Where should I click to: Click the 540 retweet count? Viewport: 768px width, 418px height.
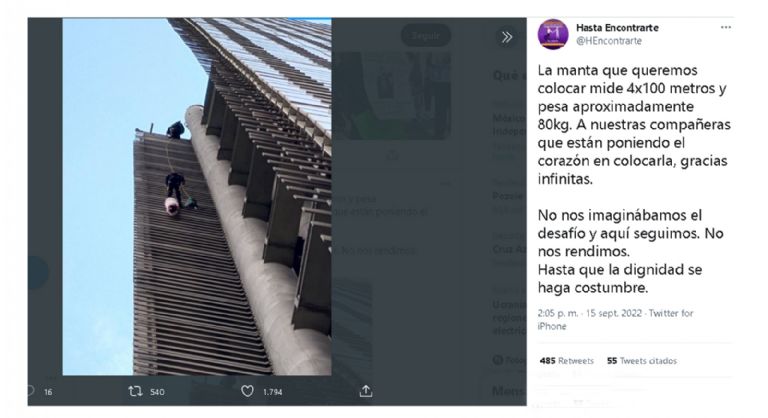click(157, 392)
